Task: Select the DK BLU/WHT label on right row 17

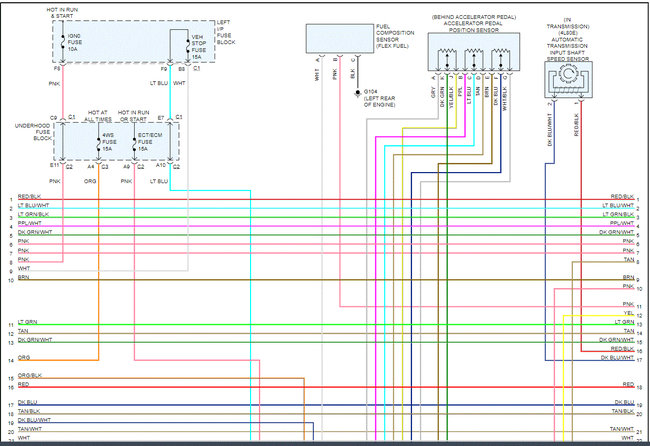Action: point(618,357)
